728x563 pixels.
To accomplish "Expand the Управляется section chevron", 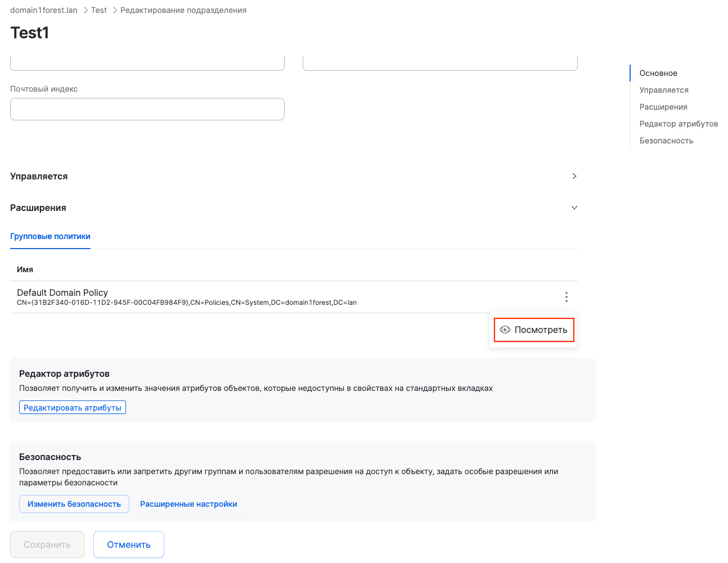I will coord(574,176).
